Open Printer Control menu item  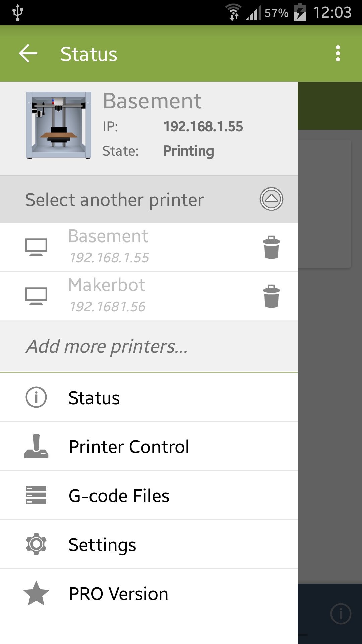pyautogui.click(x=129, y=447)
